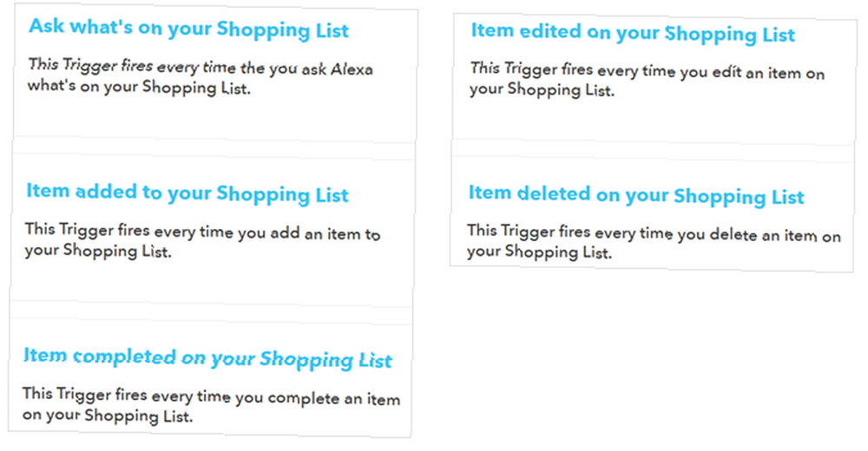Click description 'every time you edit an item'
The image size is (868, 451).
648,81
